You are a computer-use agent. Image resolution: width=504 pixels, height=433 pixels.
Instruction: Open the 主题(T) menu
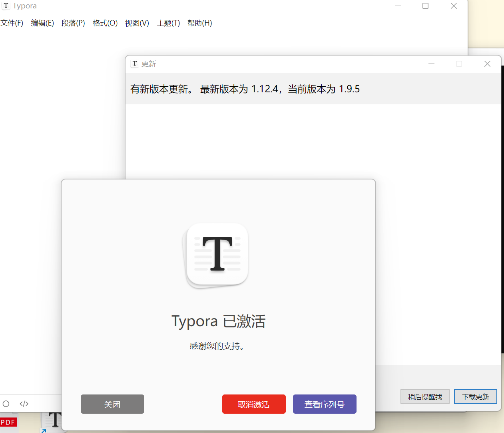point(168,23)
